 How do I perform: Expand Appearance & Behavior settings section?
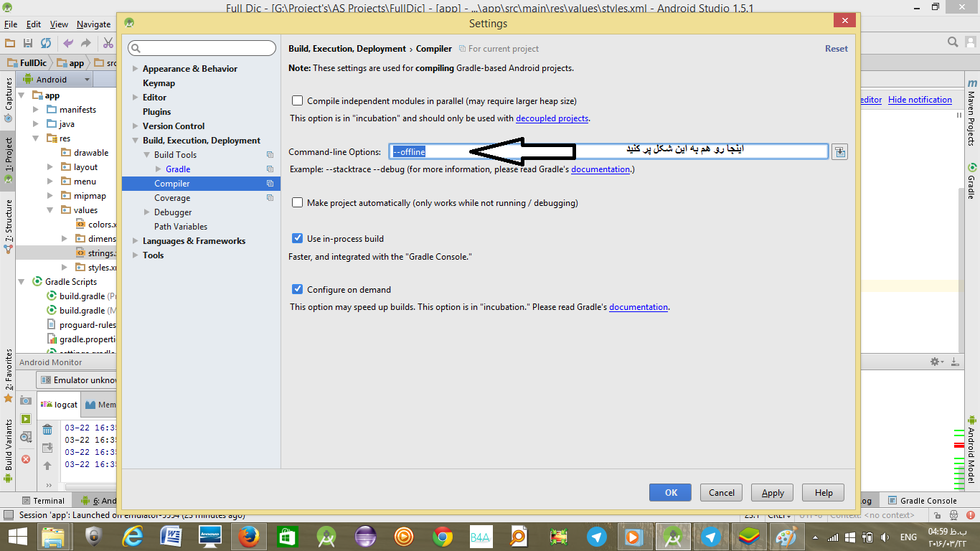tap(136, 69)
